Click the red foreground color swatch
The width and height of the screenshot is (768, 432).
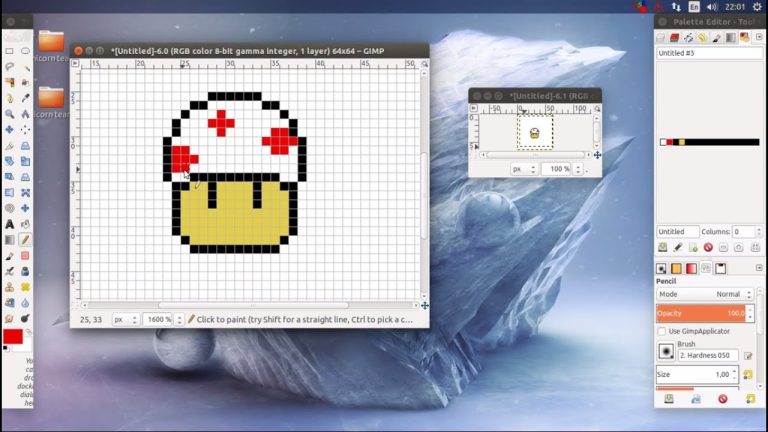(13, 337)
